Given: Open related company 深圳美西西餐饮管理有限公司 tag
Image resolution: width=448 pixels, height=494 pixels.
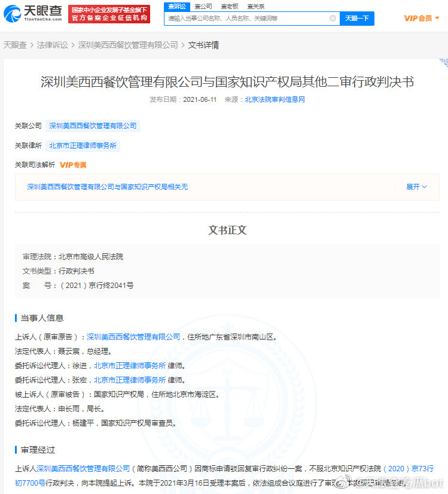Looking at the screenshot, I should pos(93,126).
